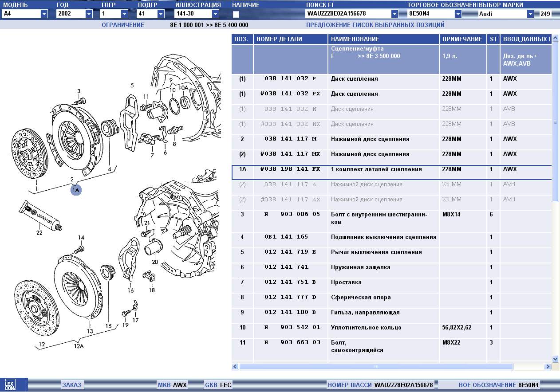Image resolution: width=560 pixels, height=392 pixels.
Task: Click the НАИМЕНОВАНИЕ column header
Action: [384, 39]
